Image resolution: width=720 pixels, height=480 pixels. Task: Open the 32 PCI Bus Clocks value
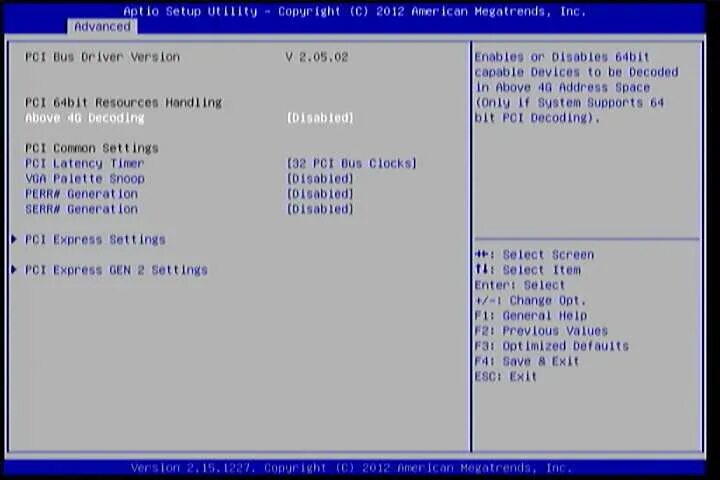(x=352, y=164)
